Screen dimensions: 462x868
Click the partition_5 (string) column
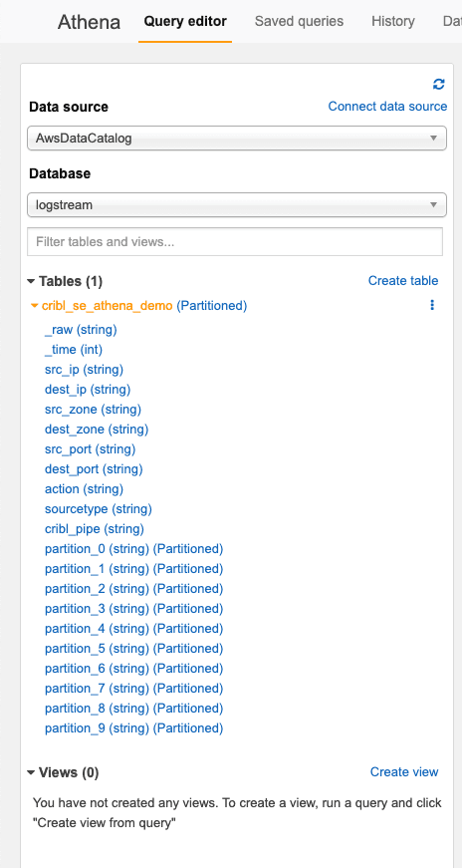133,649
